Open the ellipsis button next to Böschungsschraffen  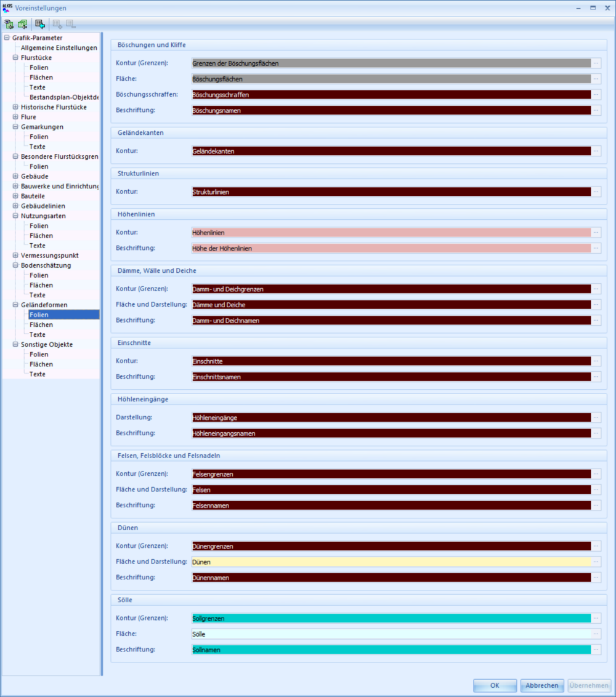596,95
